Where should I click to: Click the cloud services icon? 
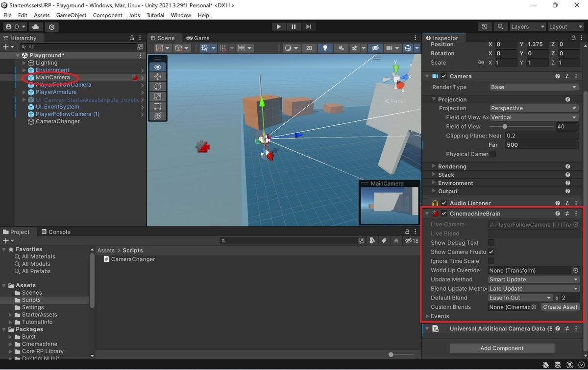point(36,27)
